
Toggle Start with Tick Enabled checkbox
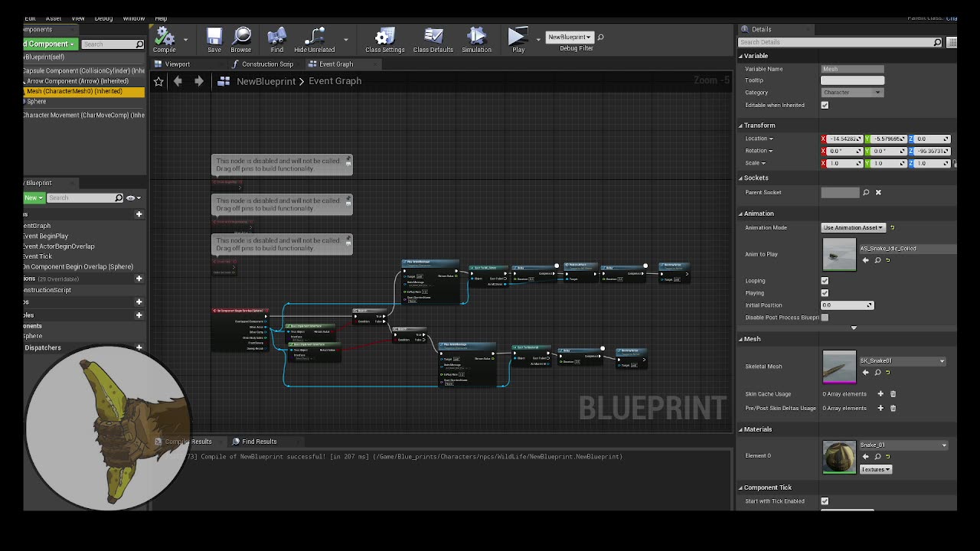[x=825, y=501]
